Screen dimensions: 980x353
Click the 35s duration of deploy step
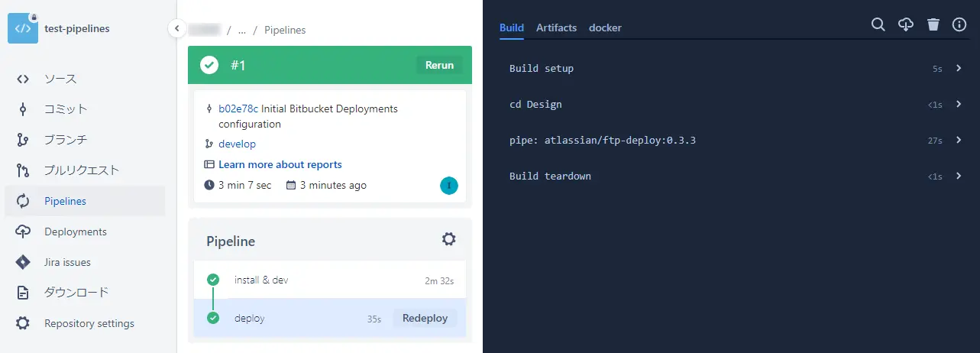point(374,319)
